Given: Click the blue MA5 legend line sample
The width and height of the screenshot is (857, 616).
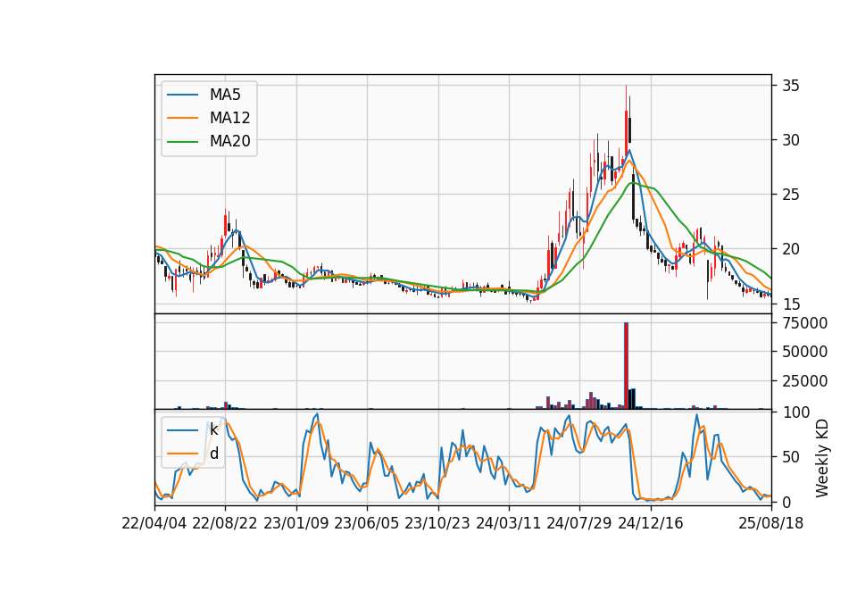Looking at the screenshot, I should 182,96.
